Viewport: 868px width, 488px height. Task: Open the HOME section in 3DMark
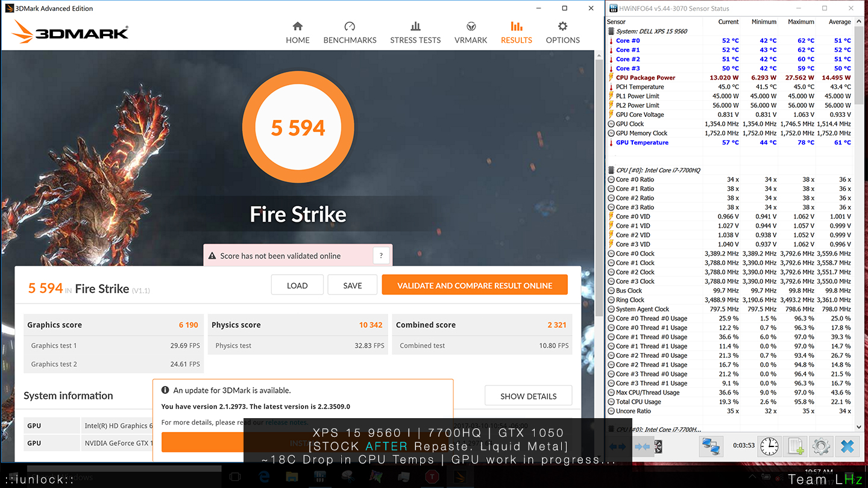pyautogui.click(x=298, y=33)
